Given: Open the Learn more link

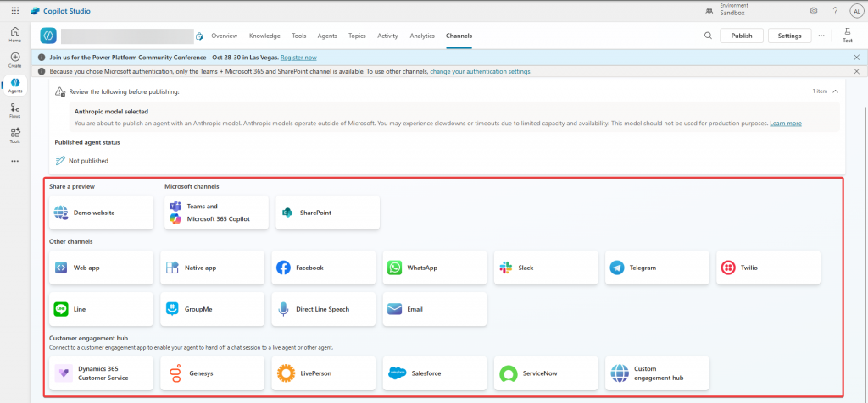Looking at the screenshot, I should 786,124.
